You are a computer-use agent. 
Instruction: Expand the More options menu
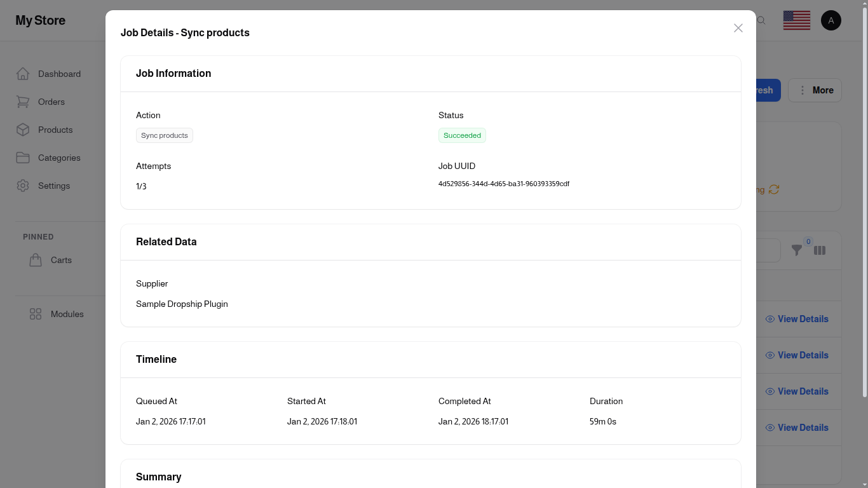tap(815, 90)
